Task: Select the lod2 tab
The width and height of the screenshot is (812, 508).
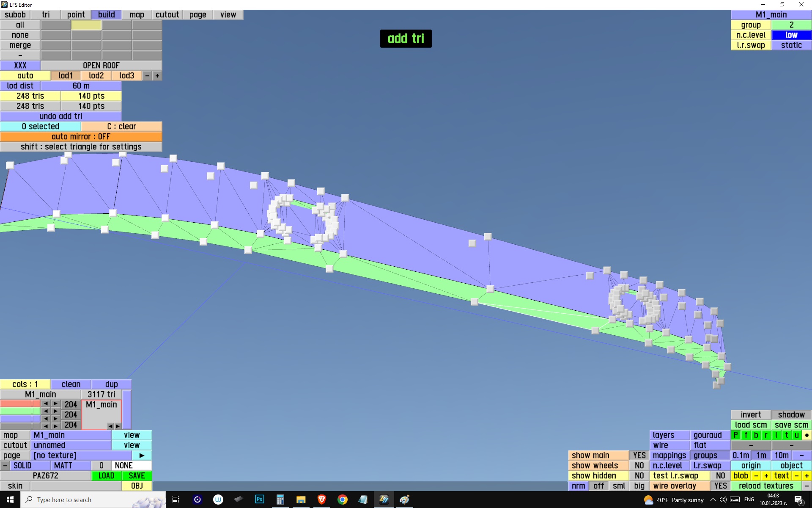Action: (x=96, y=76)
